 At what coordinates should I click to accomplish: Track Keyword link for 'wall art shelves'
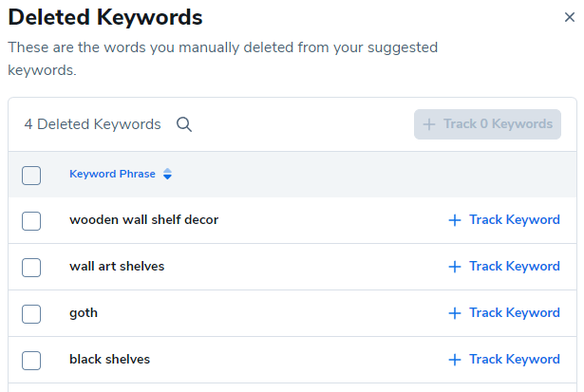514,267
